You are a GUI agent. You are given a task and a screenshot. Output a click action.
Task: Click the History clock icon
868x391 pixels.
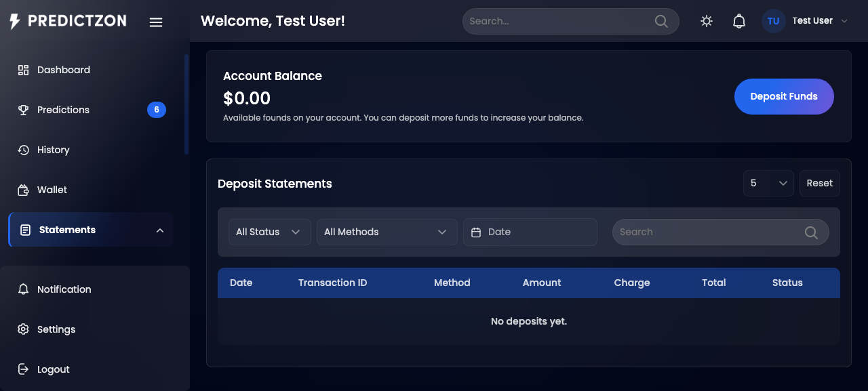23,150
